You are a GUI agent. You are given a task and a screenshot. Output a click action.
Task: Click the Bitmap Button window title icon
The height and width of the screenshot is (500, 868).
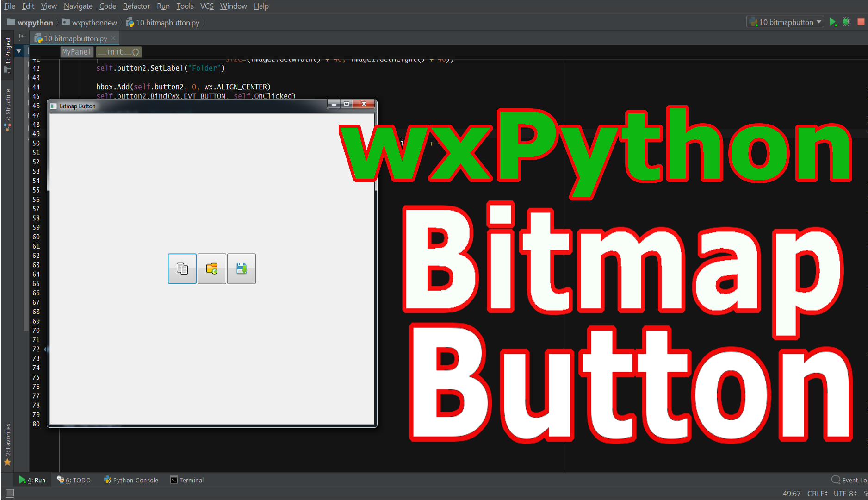coord(54,106)
